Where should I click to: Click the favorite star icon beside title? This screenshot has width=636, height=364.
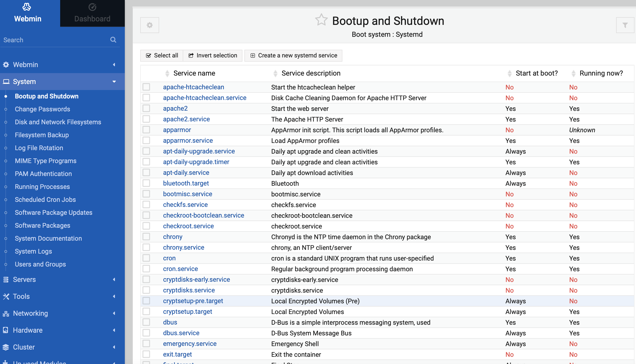(321, 20)
